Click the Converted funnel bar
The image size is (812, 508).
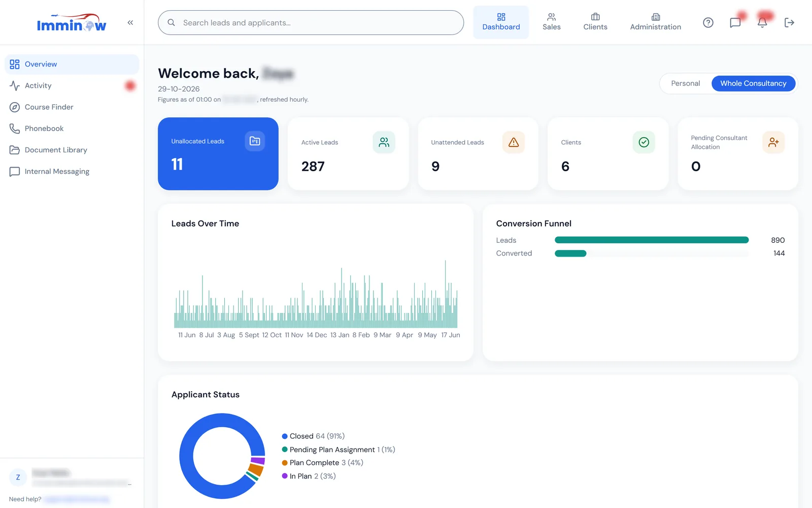[570, 253]
